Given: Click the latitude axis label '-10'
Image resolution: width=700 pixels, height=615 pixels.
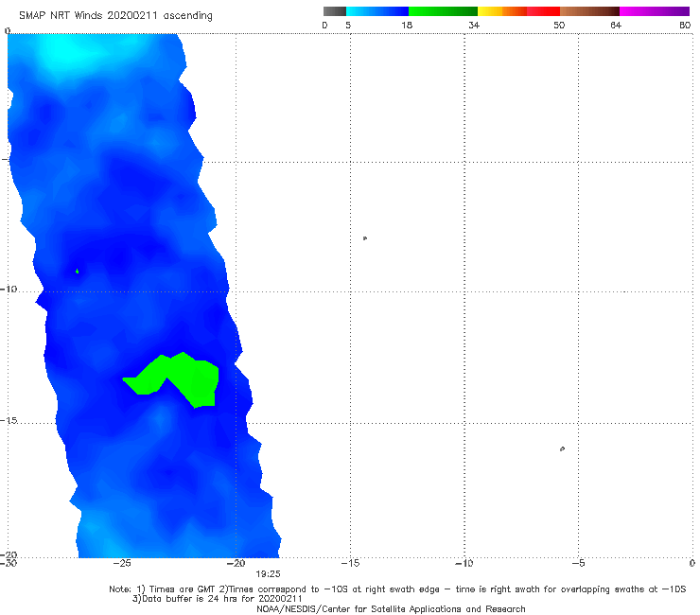Looking at the screenshot, I should coord(9,289).
